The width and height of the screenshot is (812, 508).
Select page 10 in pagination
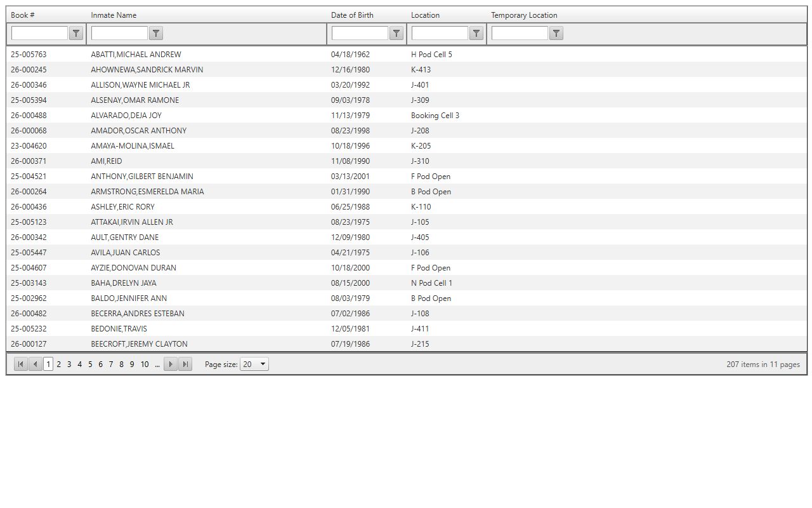click(x=145, y=364)
